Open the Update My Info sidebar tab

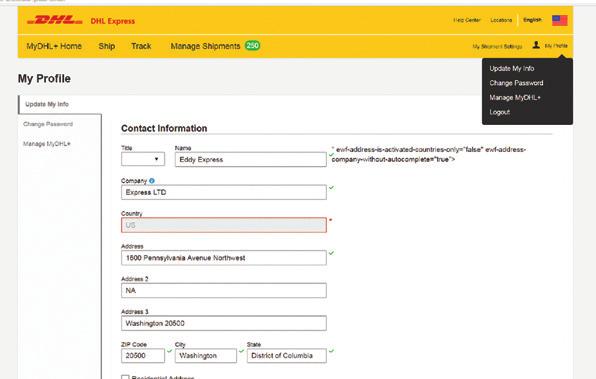point(47,104)
